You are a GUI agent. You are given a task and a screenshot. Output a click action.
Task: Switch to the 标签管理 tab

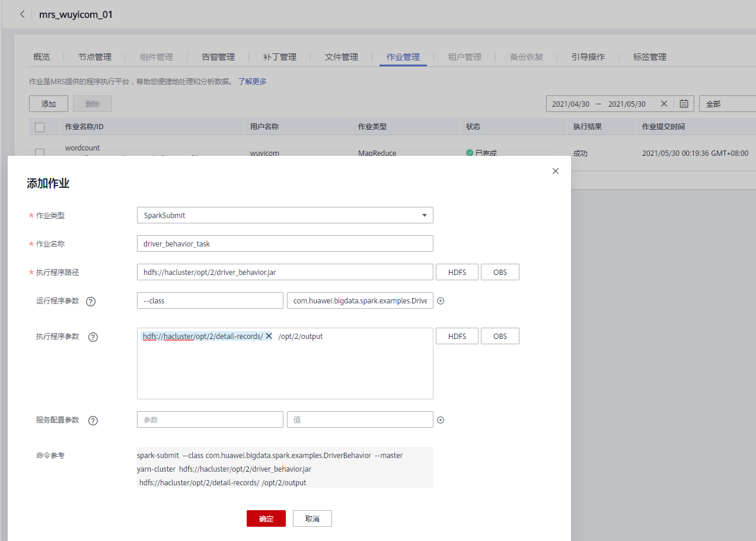(650, 57)
